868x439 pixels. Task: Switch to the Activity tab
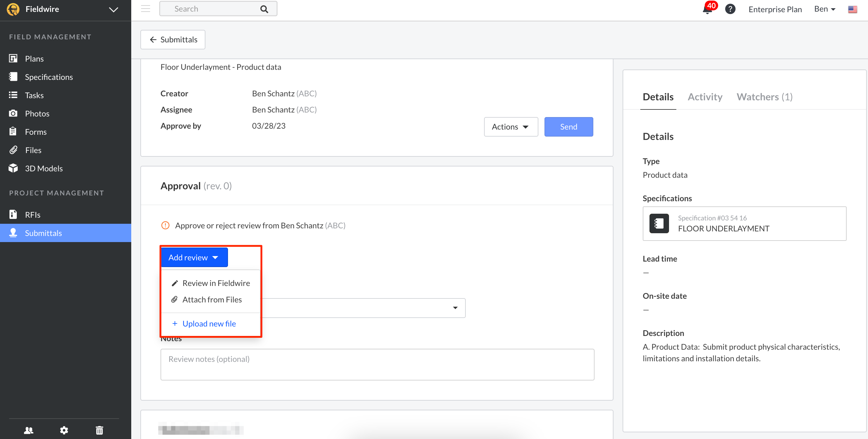705,97
